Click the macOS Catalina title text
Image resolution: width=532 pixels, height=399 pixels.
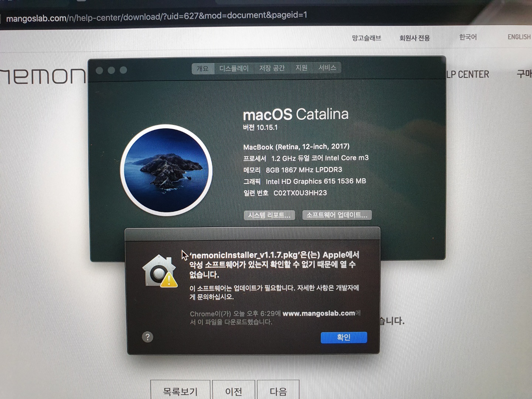(296, 115)
